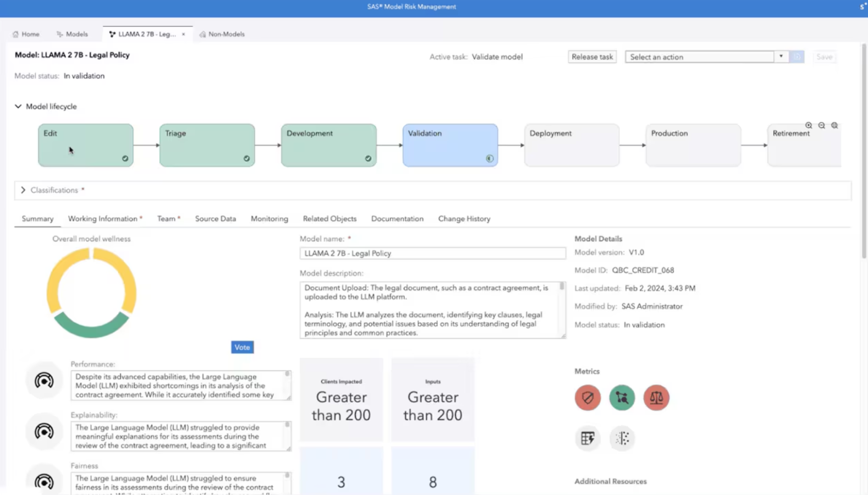The image size is (868, 495).
Task: Select the Validation lifecycle stage
Action: pos(450,145)
